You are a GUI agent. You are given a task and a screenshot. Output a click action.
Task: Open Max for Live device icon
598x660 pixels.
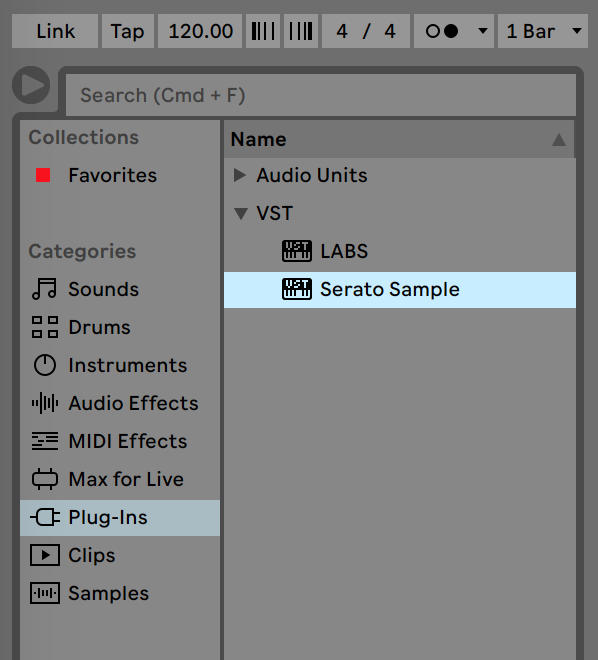tap(45, 479)
